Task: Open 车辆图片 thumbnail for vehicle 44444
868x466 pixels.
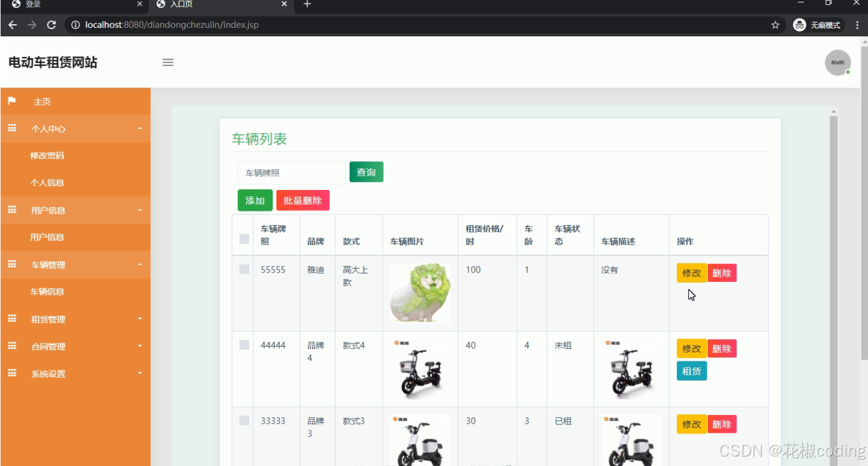Action: tap(420, 369)
